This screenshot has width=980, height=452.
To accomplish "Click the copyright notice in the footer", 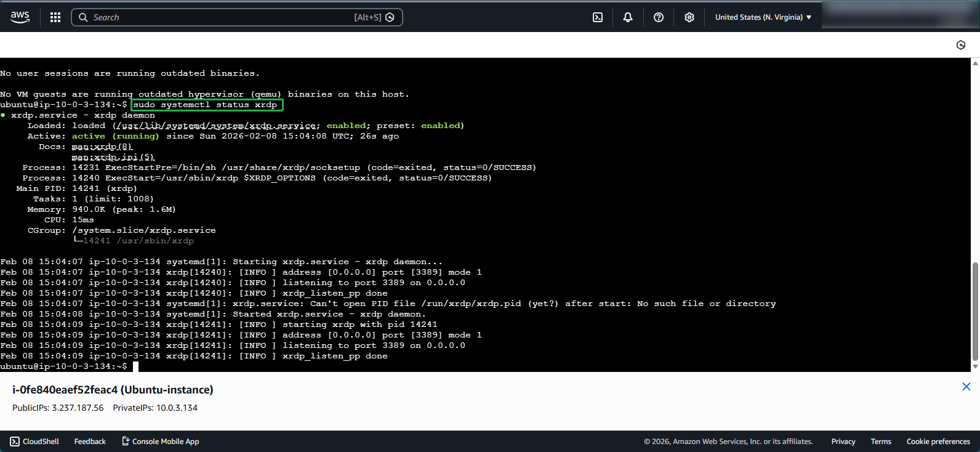I will click(x=728, y=442).
